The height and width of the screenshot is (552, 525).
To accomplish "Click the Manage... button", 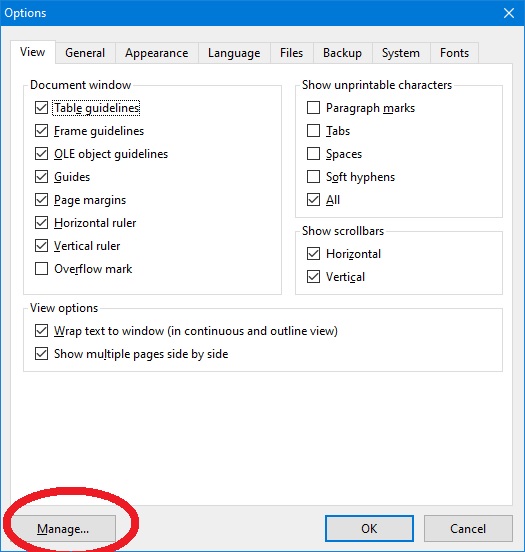I will tap(63, 528).
